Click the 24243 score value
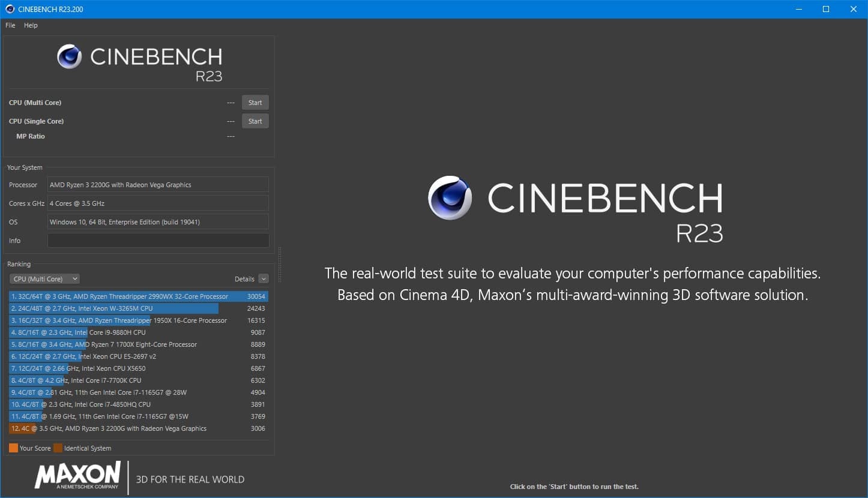Viewport: 868px width, 498px height. point(256,308)
